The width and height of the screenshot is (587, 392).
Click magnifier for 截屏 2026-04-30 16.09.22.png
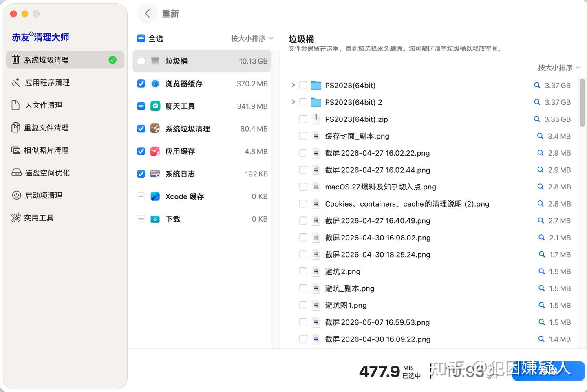click(x=541, y=339)
